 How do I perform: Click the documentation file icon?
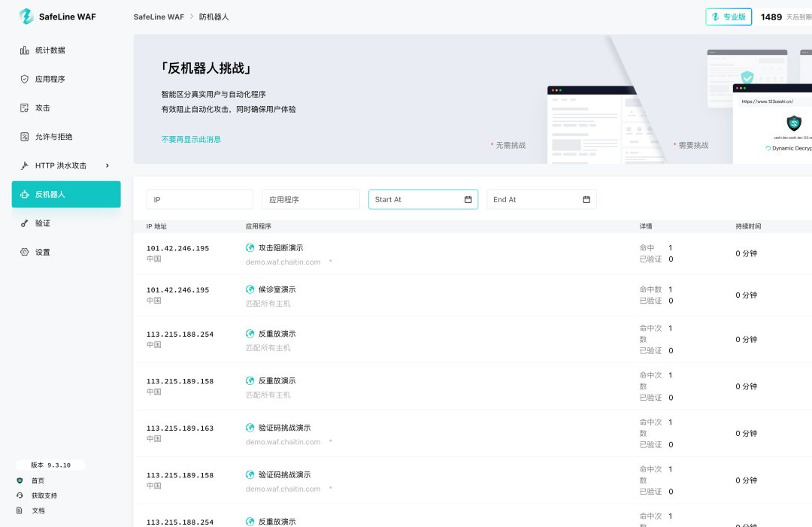tap(20, 510)
